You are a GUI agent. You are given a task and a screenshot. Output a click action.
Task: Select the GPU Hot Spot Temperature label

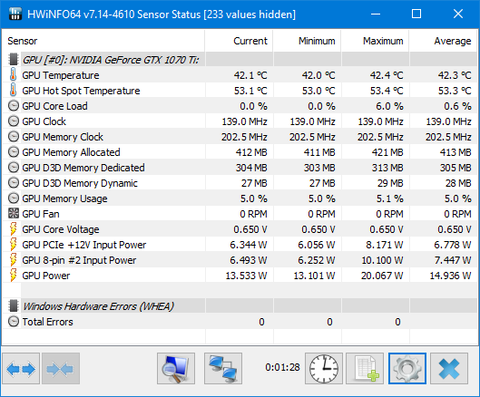point(81,91)
